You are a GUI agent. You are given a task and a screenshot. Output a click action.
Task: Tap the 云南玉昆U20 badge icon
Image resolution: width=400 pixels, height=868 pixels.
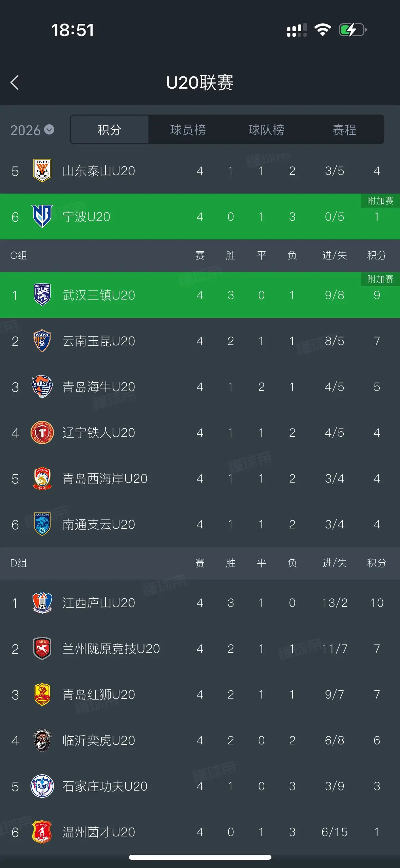(x=42, y=341)
